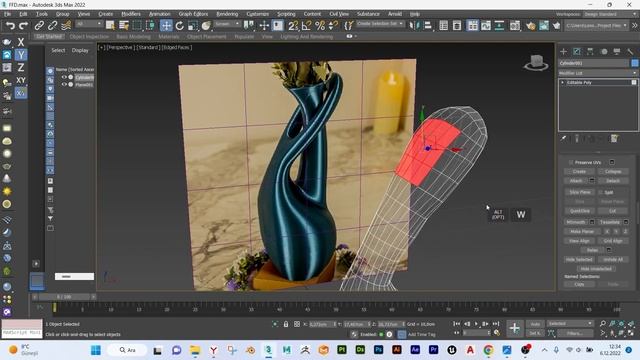Click the Hide Selected button
Screen dimensions: 640x360
(x=579, y=260)
